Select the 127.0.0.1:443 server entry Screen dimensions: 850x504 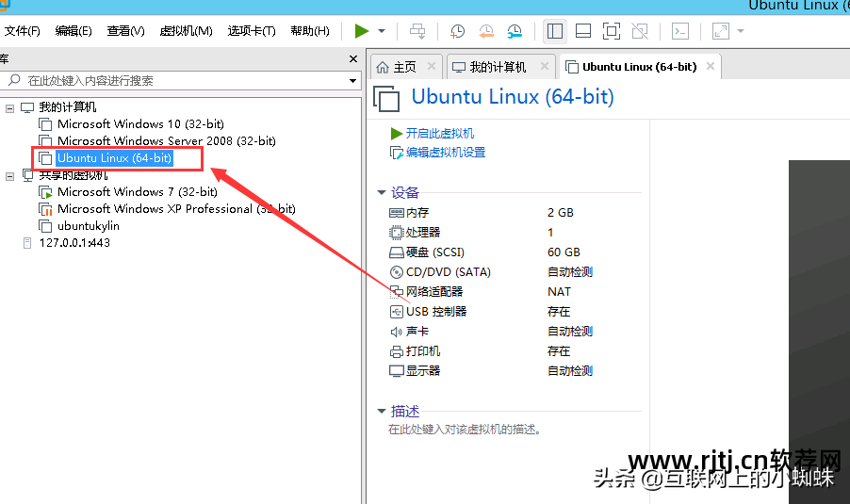tap(74, 243)
